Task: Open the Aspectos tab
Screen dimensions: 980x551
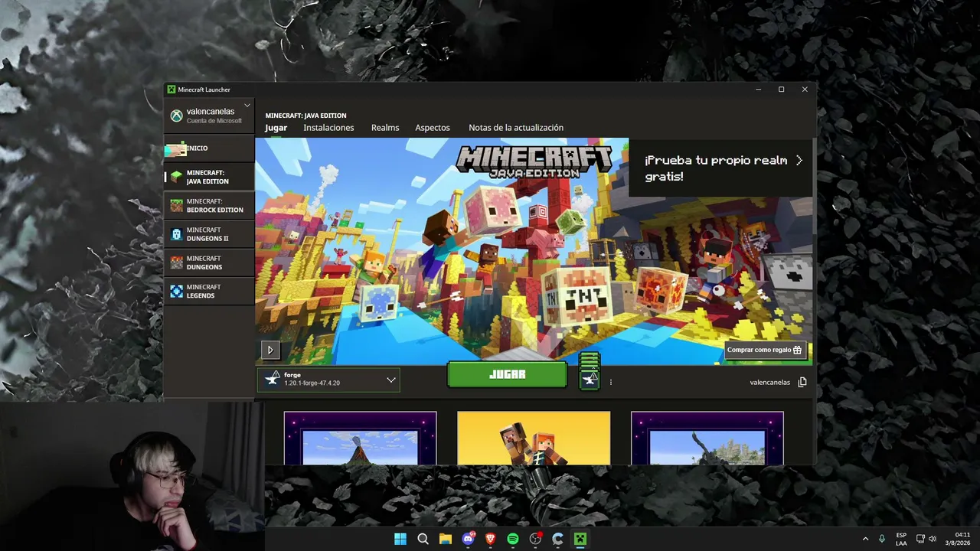Action: pyautogui.click(x=433, y=128)
